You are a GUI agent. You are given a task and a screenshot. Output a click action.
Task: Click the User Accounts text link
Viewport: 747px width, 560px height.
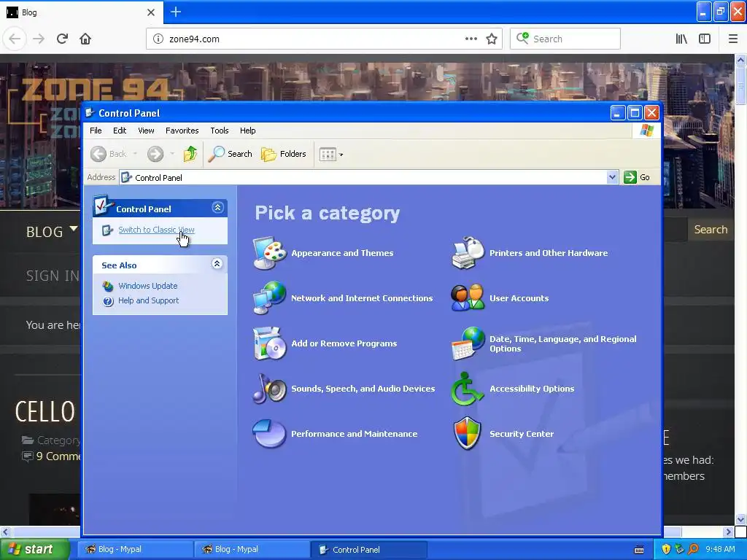click(x=519, y=298)
